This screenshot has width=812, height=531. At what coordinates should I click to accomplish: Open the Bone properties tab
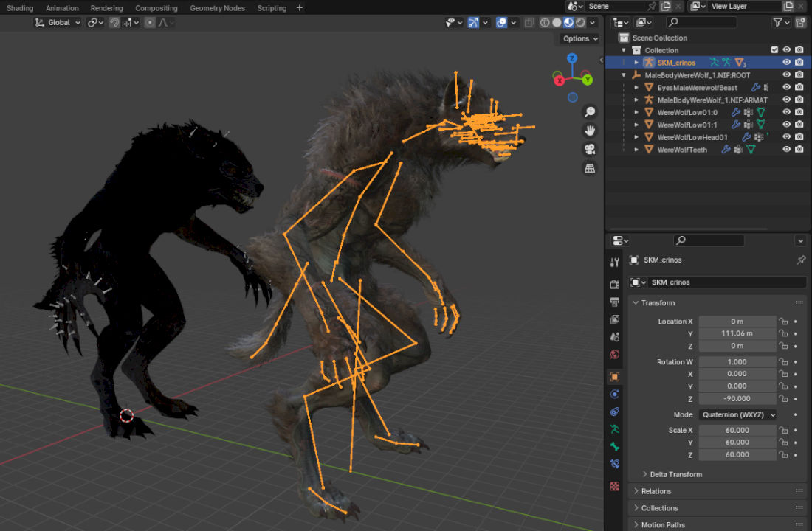[x=615, y=447]
